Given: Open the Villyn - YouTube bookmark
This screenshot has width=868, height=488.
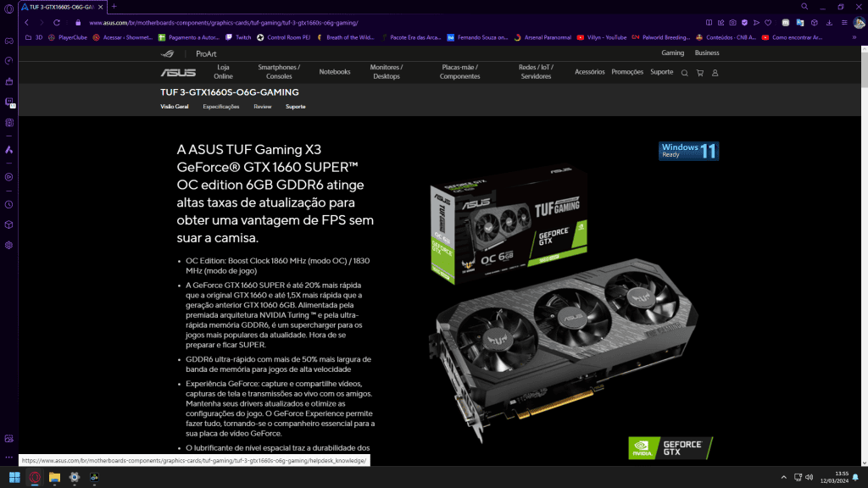Looking at the screenshot, I should [601, 37].
